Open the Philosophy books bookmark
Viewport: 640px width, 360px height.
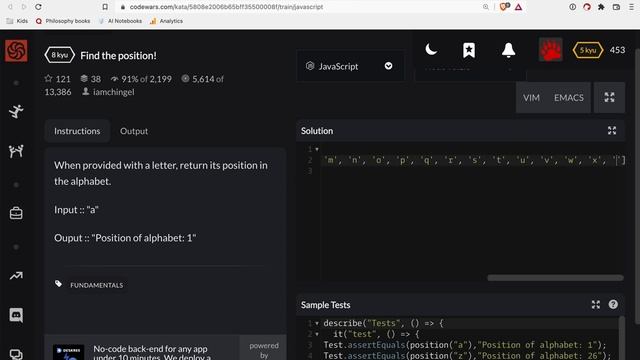tap(63, 21)
